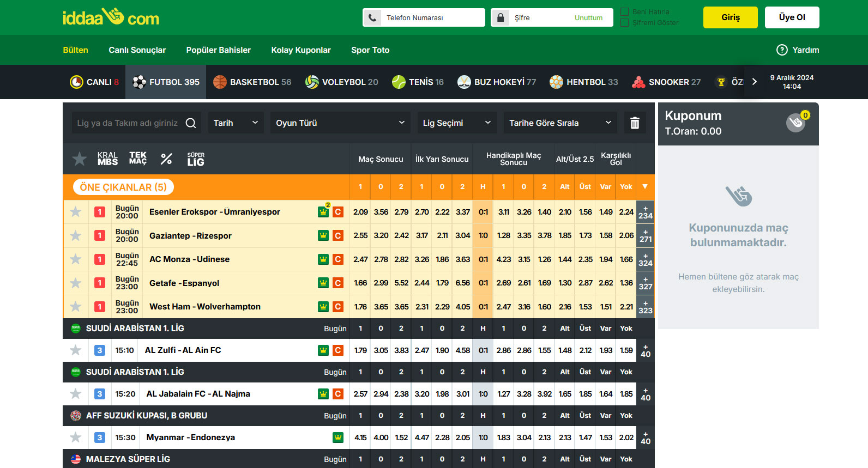Tick the Beni Hatırla checkbox

click(x=625, y=11)
